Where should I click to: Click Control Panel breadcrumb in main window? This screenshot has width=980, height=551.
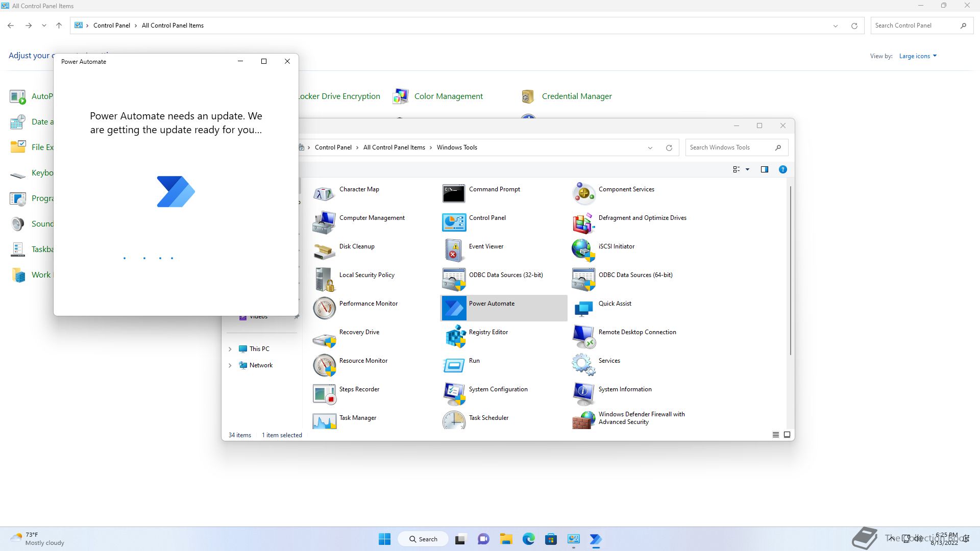click(x=112, y=26)
